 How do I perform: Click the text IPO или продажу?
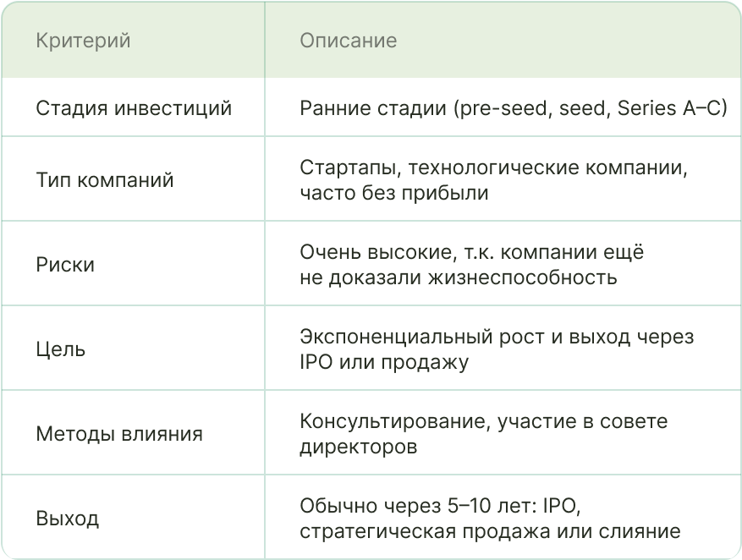(383, 362)
